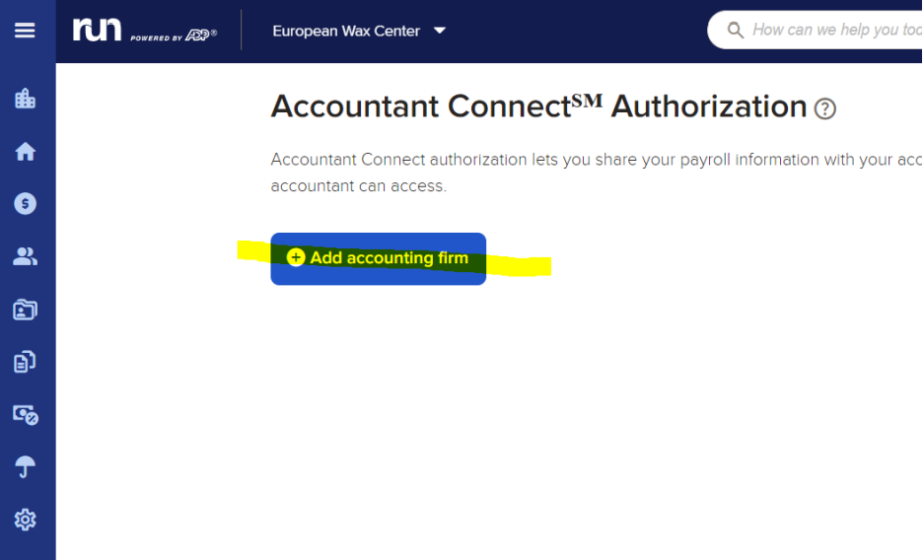Image resolution: width=924 pixels, height=560 pixels.
Task: Open help question mark beside Authorization title
Action: [825, 108]
